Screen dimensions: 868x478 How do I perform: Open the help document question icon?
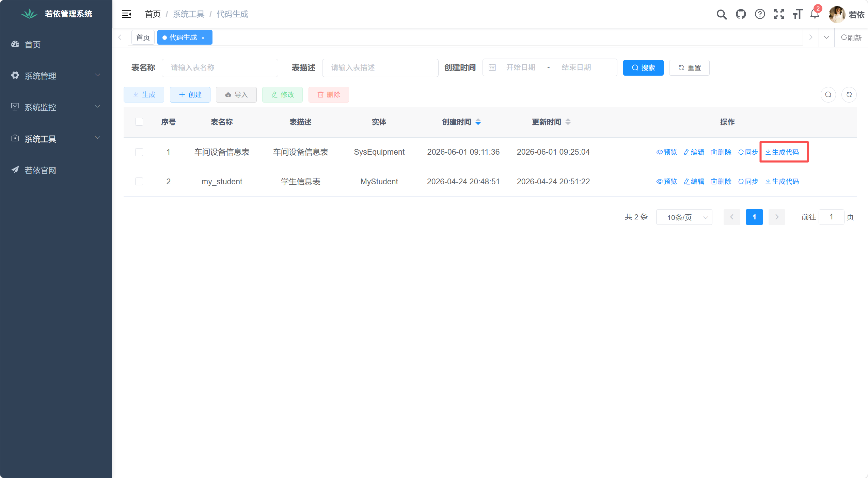(760, 14)
